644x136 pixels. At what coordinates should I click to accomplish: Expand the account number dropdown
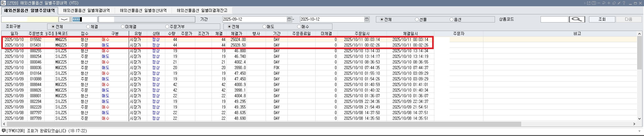coord(64,19)
